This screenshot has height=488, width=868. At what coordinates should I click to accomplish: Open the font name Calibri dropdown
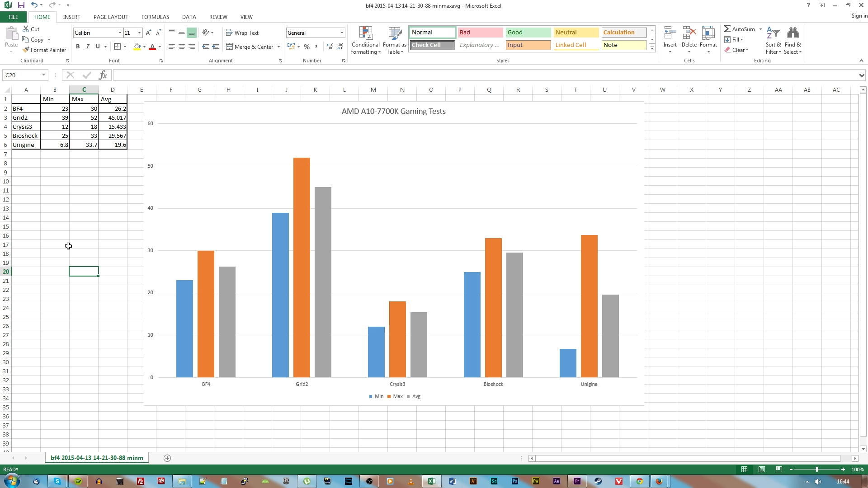tap(120, 33)
